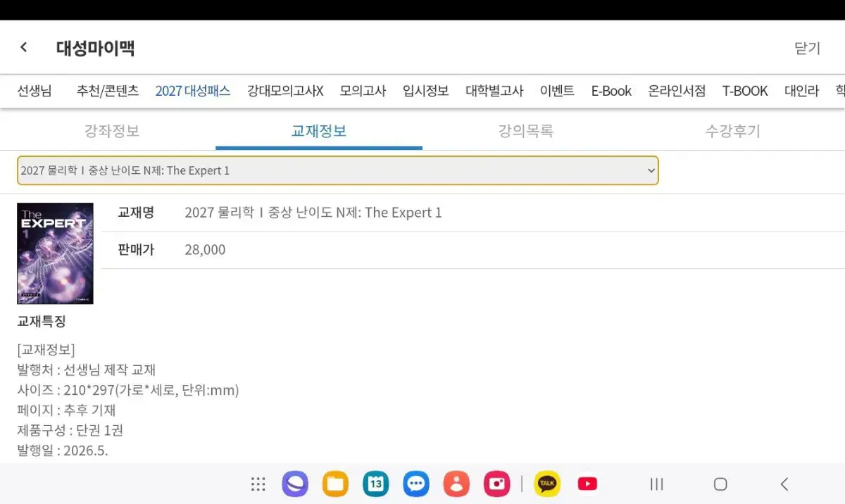
Task: Tap the 교재특징 heading
Action: [41, 322]
